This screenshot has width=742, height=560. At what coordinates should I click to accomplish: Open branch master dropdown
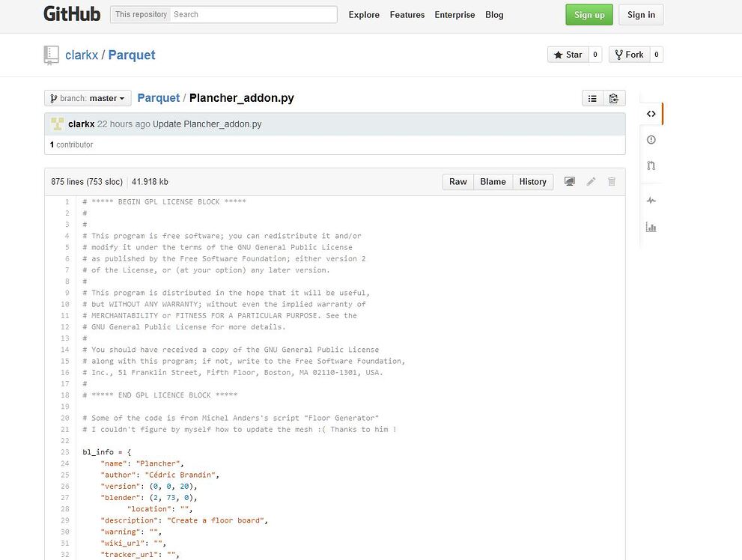88,98
